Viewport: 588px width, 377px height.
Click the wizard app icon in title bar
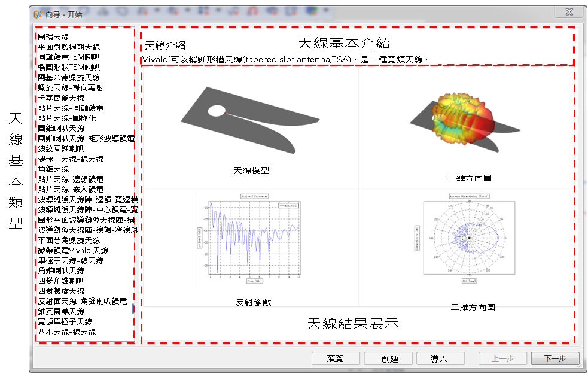[38, 14]
